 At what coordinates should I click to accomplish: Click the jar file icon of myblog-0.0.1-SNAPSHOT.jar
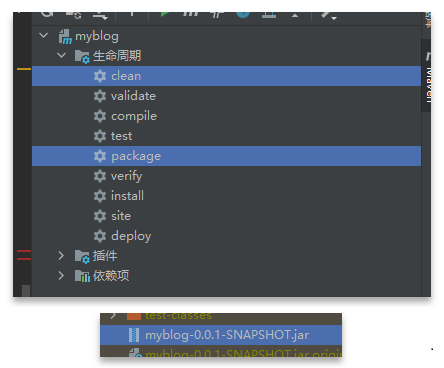coord(134,335)
